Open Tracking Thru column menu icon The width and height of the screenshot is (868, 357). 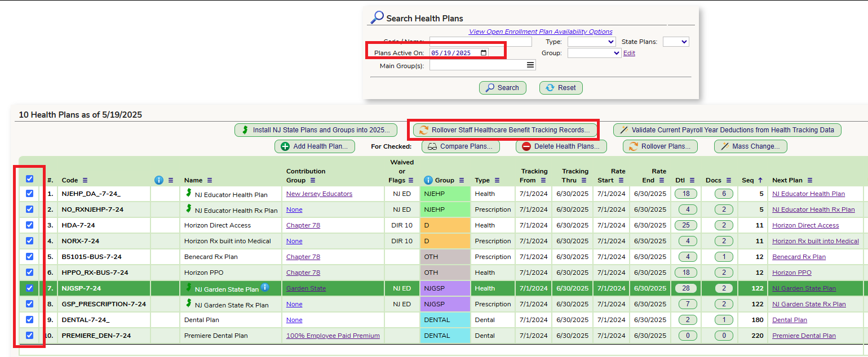583,180
